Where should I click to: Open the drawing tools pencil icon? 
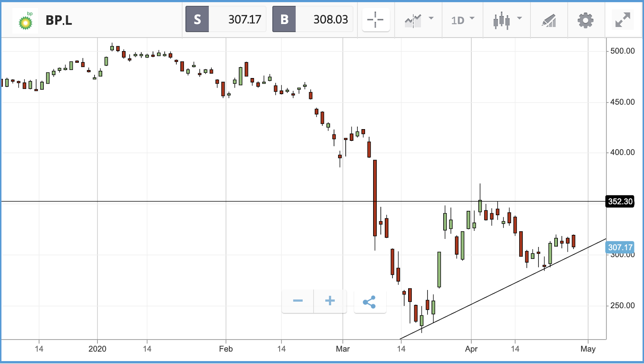(x=549, y=21)
